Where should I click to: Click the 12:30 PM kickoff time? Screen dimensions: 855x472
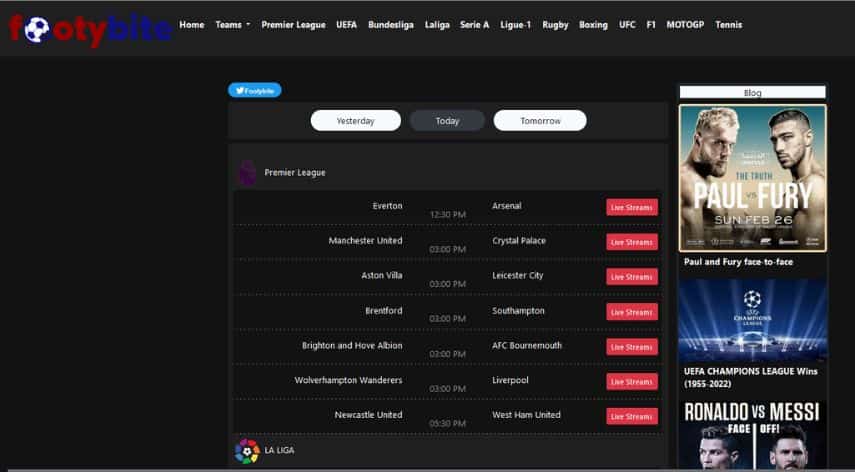[x=448, y=215]
